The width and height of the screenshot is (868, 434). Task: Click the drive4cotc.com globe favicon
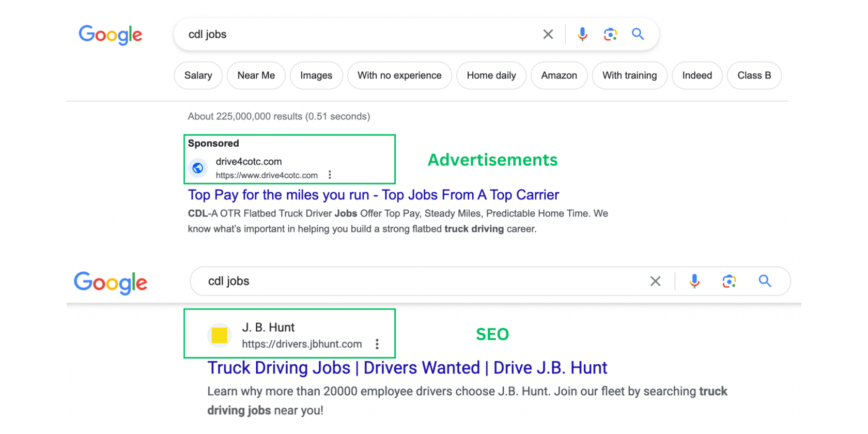pyautogui.click(x=197, y=168)
